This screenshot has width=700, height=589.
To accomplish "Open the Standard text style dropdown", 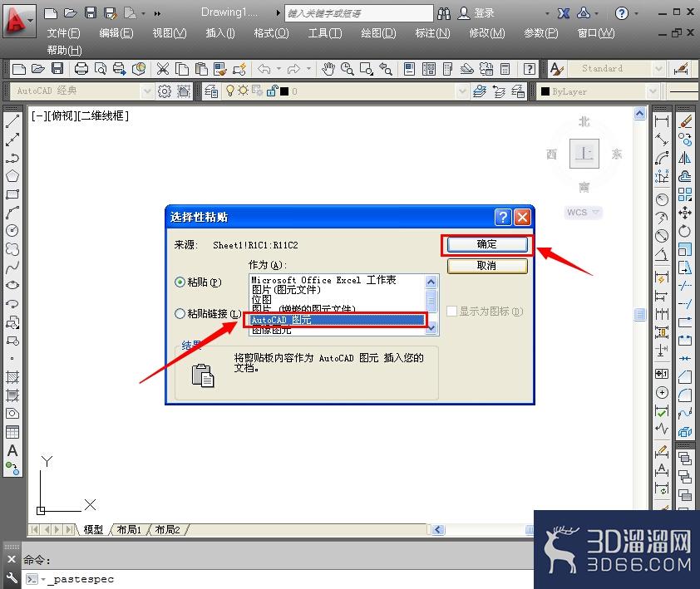I will 658,69.
